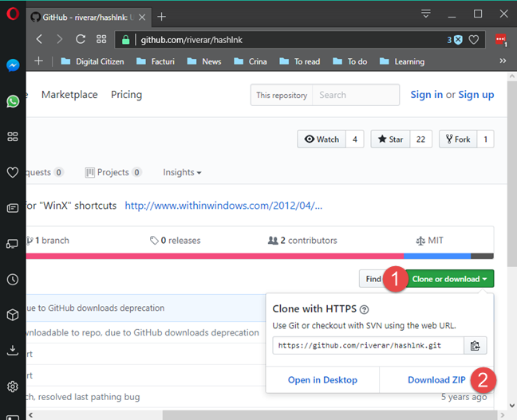This screenshot has height=420, width=517.
Task: Star the hashlnk repository
Action: click(x=390, y=139)
